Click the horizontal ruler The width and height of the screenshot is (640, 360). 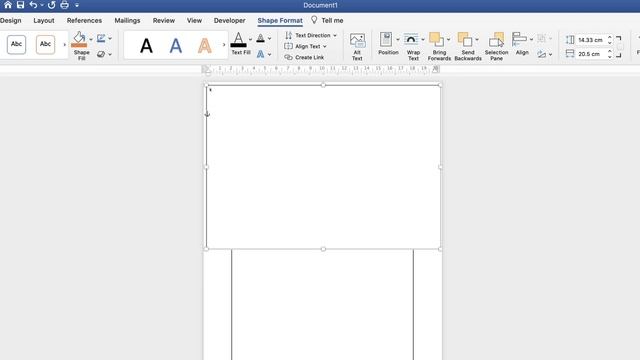(x=320, y=69)
